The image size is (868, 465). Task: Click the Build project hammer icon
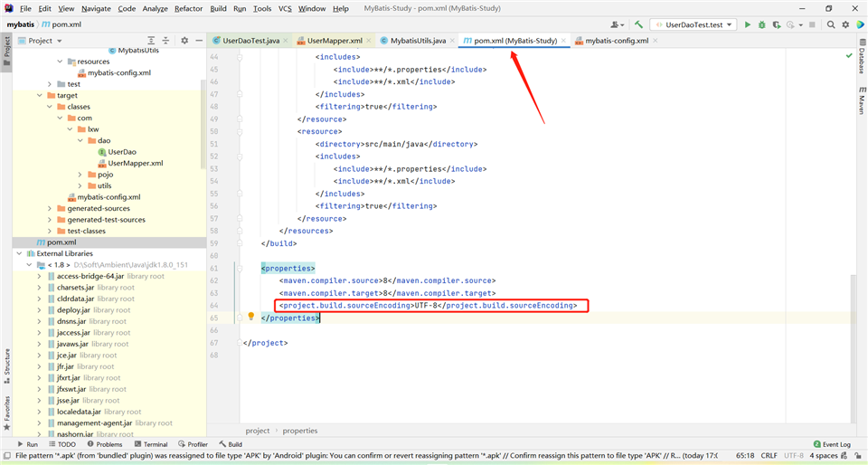tap(639, 25)
